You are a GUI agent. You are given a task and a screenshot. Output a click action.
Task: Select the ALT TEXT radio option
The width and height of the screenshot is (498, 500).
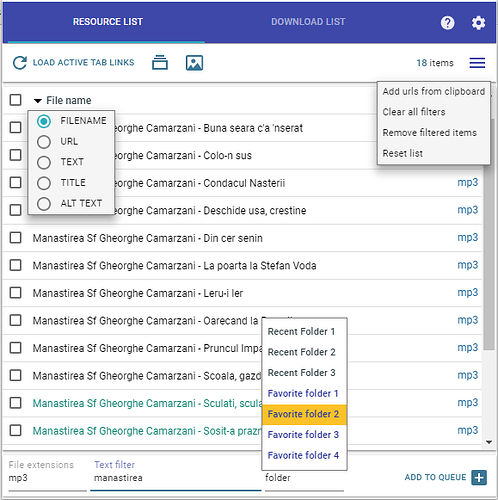pos(44,204)
